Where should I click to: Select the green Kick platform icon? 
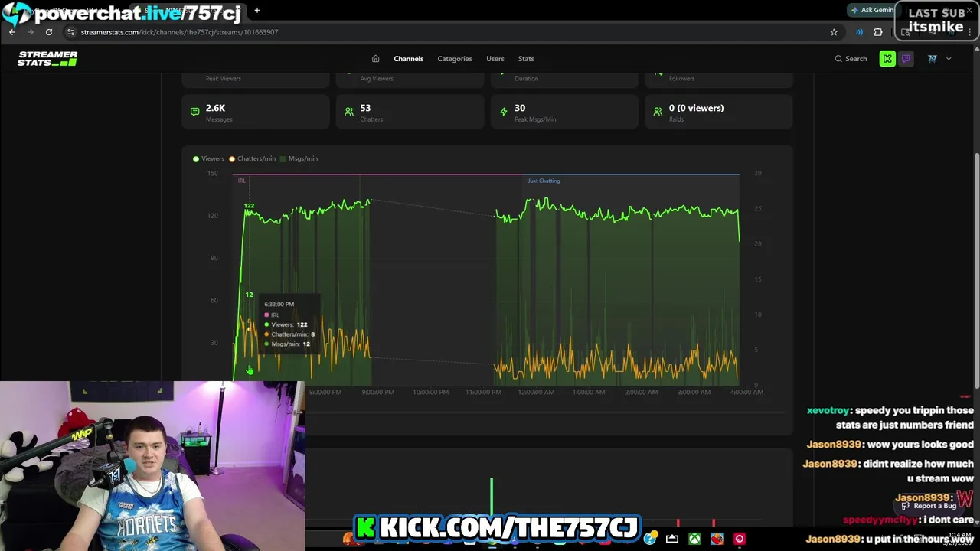887,59
